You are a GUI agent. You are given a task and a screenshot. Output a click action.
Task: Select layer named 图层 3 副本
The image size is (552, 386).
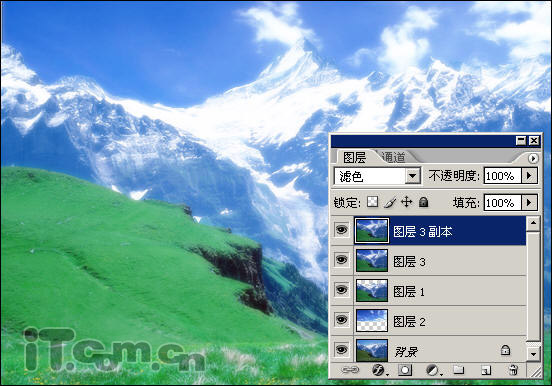[423, 232]
